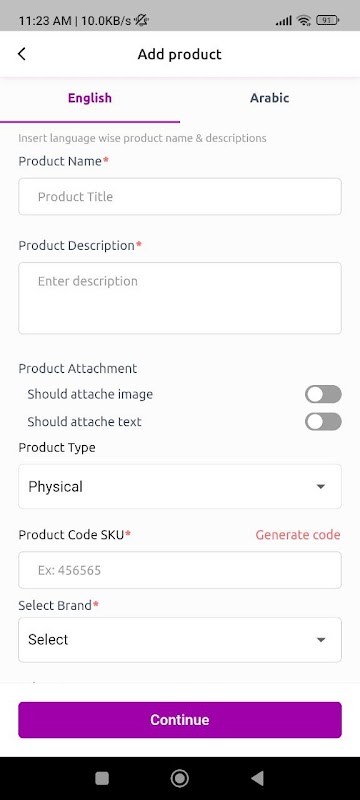Open the Product Type Physical dropdown
The width and height of the screenshot is (360, 800).
[x=180, y=487]
